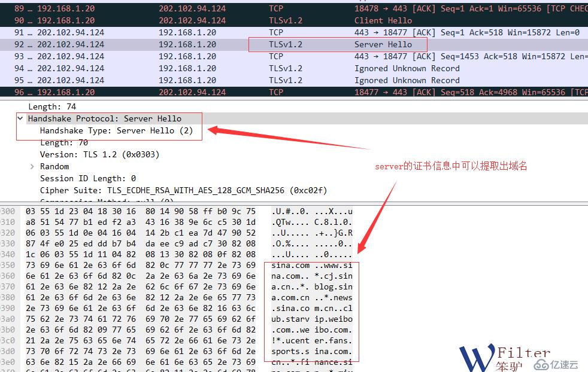Click Session ID Length: 0 field
This screenshot has height=372, width=588.
(88, 179)
